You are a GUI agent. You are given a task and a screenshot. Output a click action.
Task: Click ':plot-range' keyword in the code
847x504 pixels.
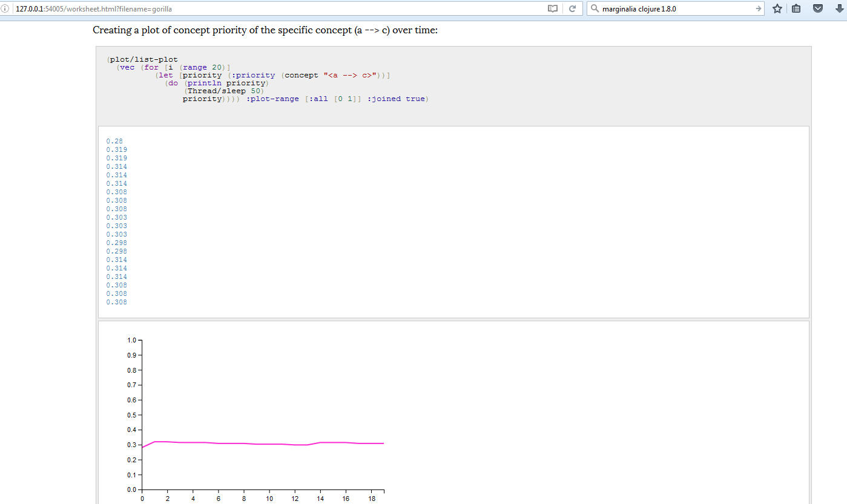click(x=272, y=99)
